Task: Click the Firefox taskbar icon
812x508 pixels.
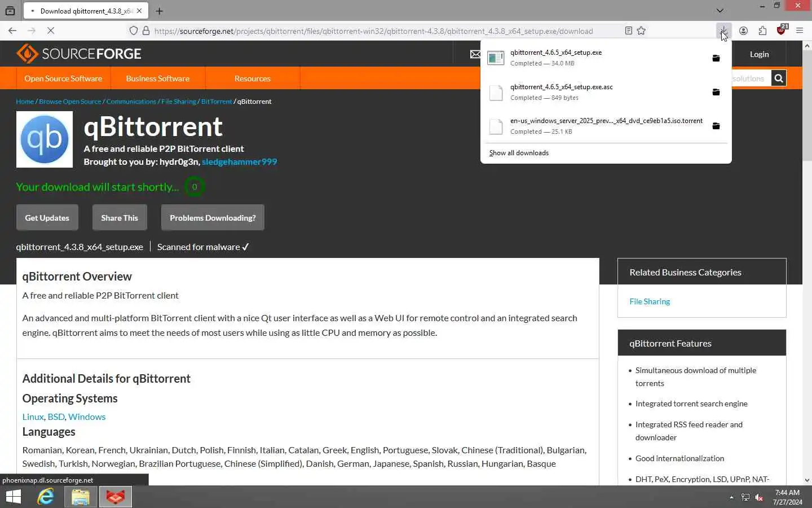Action: 116,497
